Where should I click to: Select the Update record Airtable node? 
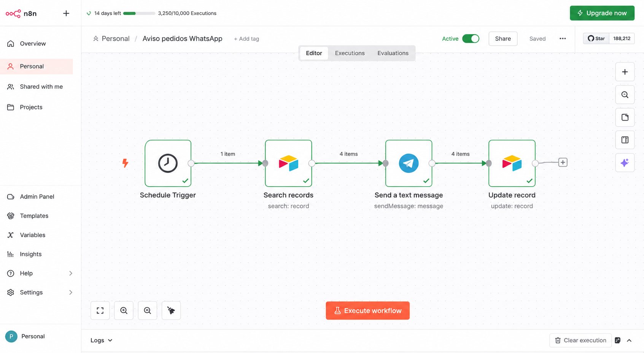point(512,163)
